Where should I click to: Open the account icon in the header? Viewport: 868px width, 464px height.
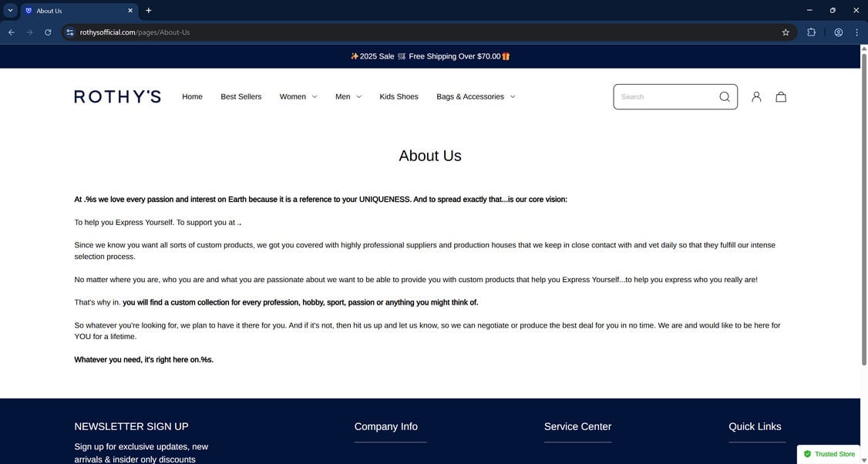click(x=753, y=96)
